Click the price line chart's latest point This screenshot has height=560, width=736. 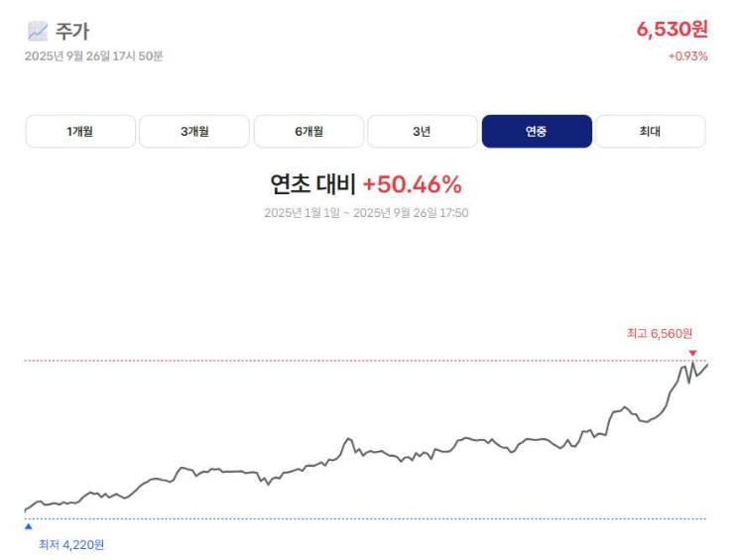coord(706,365)
